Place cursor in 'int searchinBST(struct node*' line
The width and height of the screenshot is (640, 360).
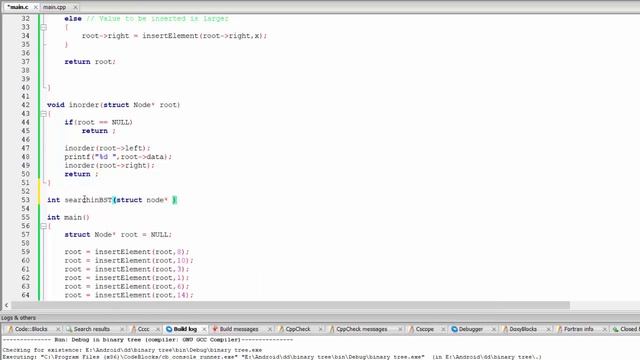(112, 200)
